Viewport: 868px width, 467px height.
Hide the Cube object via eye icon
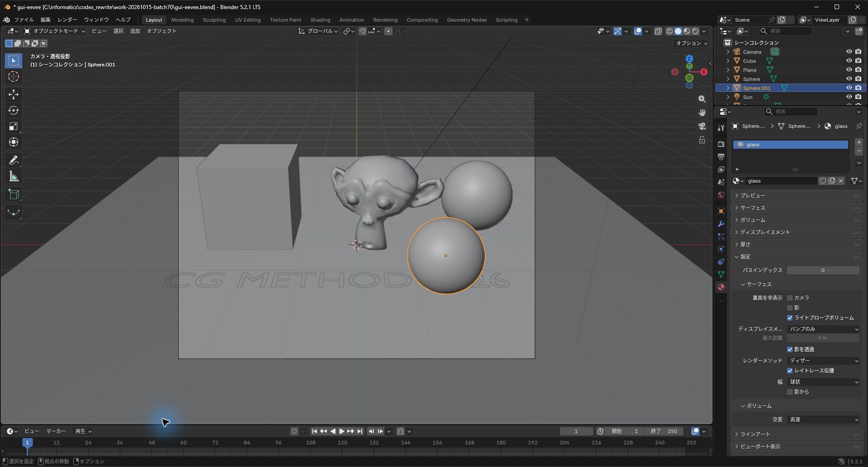click(849, 61)
